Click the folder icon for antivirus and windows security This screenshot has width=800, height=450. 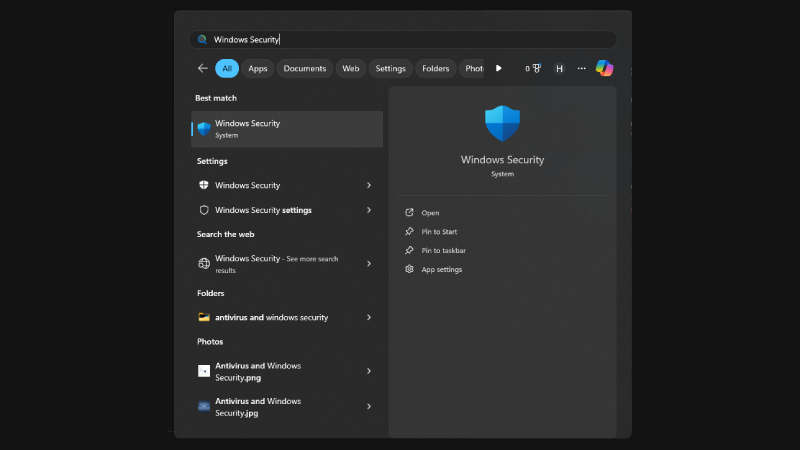coord(204,317)
